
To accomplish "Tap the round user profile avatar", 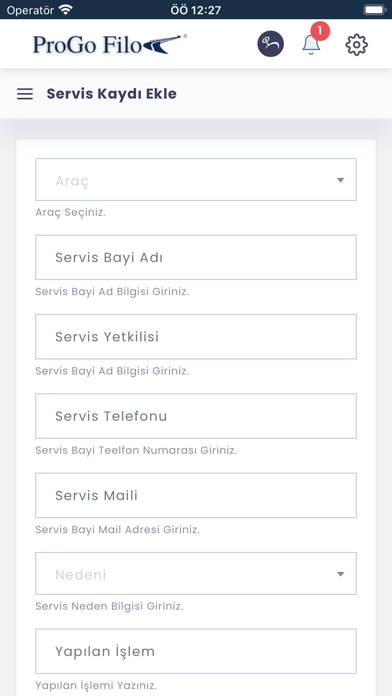I will pyautogui.click(x=270, y=44).
